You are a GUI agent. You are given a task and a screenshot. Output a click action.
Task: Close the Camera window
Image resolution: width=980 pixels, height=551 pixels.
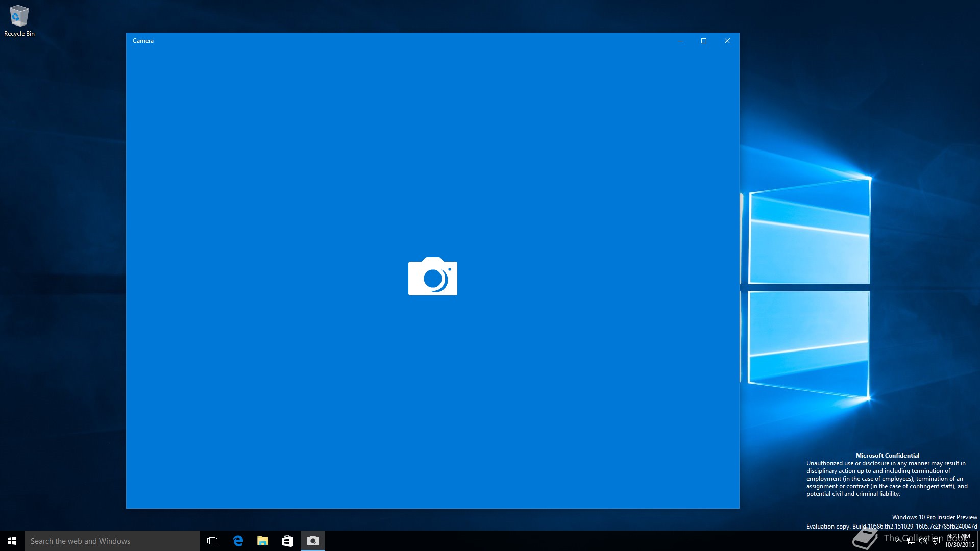tap(727, 41)
